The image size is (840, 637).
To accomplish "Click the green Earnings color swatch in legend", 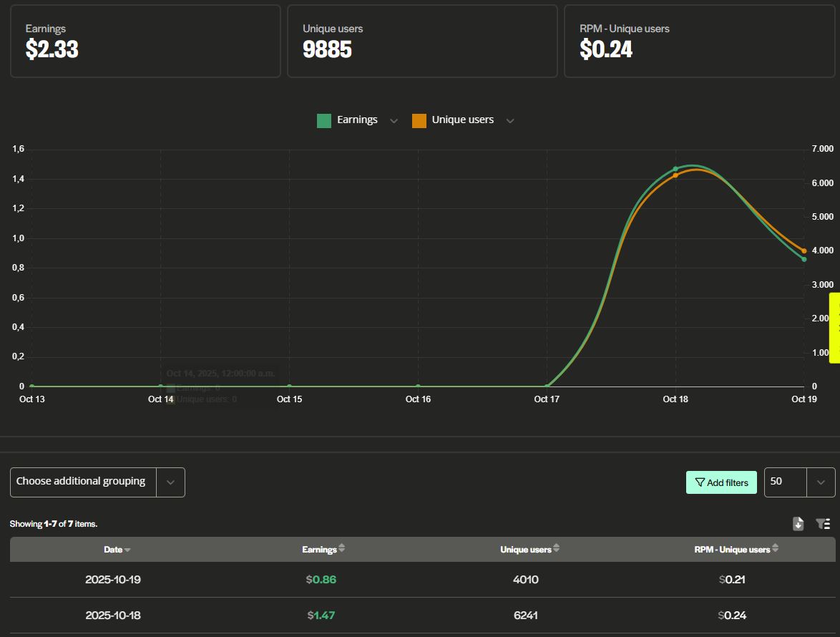I will (x=323, y=120).
